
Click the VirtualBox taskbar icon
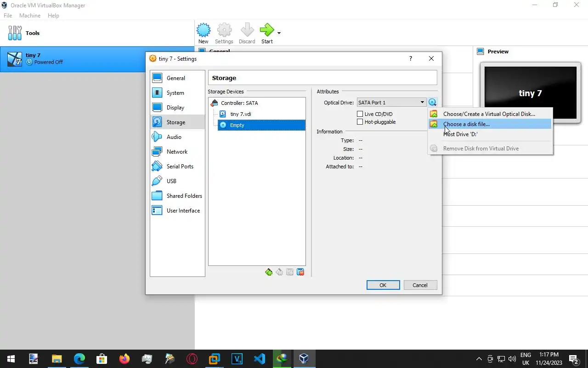[304, 359]
